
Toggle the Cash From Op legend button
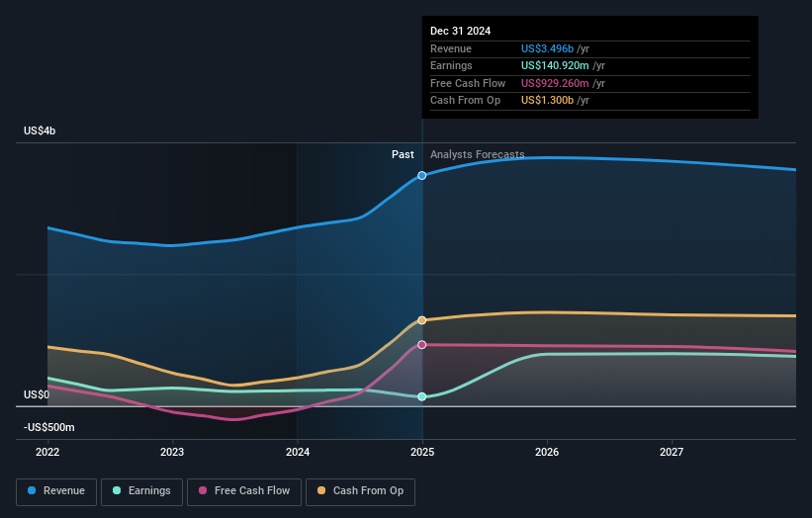click(360, 491)
